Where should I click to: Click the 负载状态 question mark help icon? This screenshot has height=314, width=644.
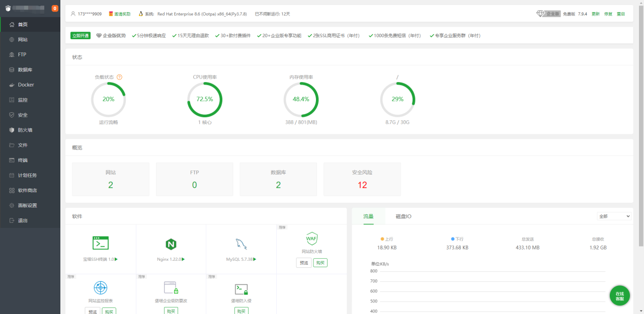(119, 77)
